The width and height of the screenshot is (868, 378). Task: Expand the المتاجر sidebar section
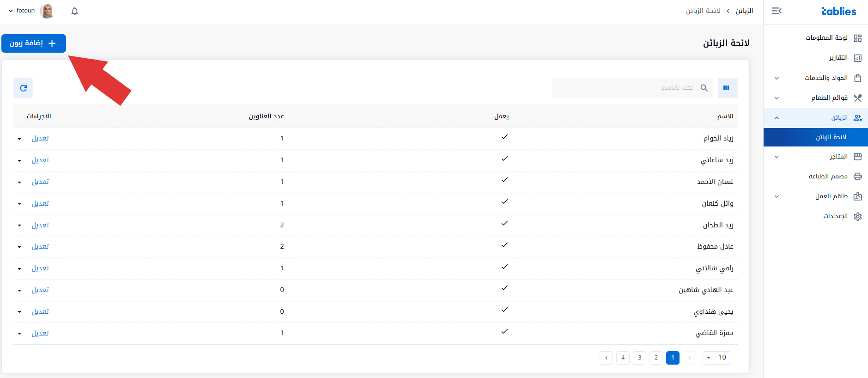[x=777, y=157]
